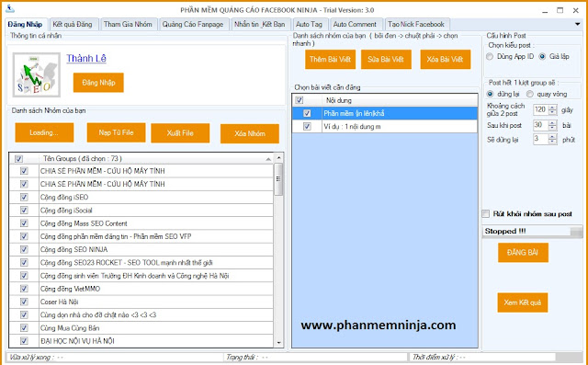Switch to the Auto Comment tab
The width and height of the screenshot is (588, 365).
355,25
